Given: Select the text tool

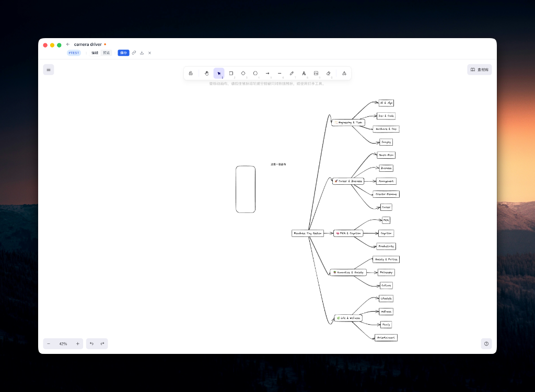Looking at the screenshot, I should tap(304, 73).
